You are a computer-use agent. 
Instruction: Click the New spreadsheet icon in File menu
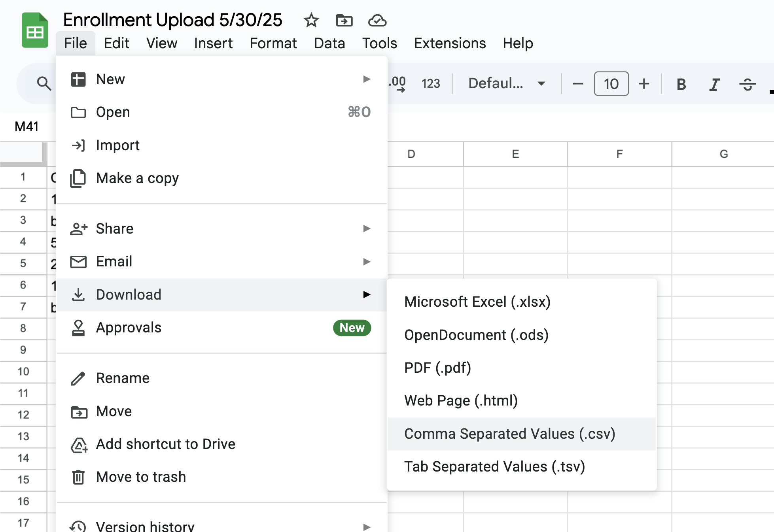coord(78,79)
